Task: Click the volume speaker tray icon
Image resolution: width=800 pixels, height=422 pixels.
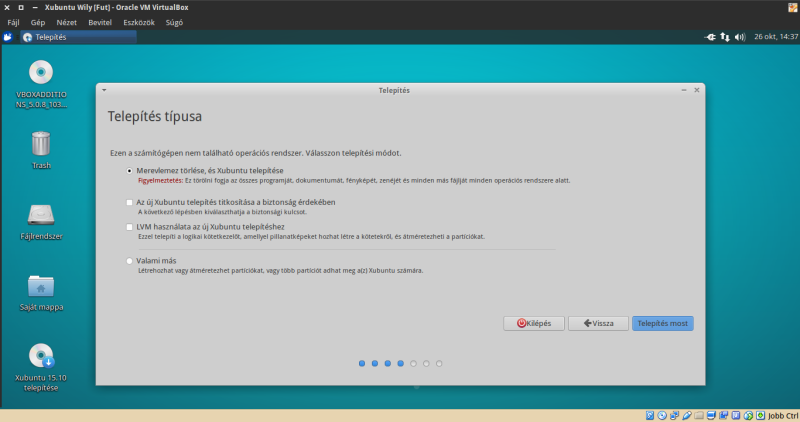Action: [740, 37]
